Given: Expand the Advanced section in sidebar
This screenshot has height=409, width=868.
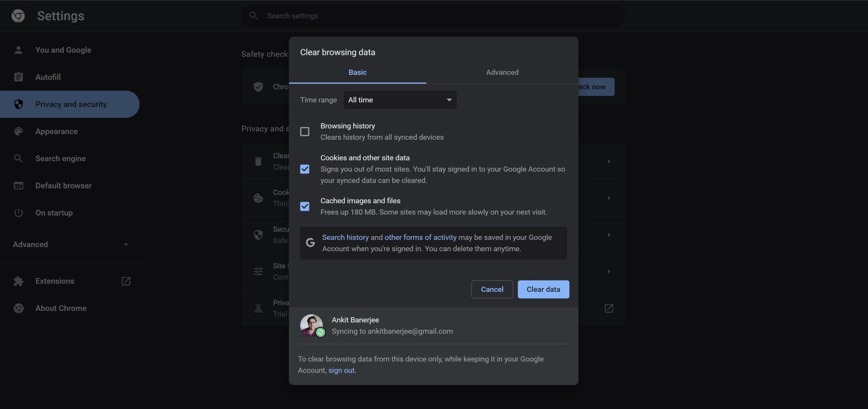Looking at the screenshot, I should tap(70, 244).
